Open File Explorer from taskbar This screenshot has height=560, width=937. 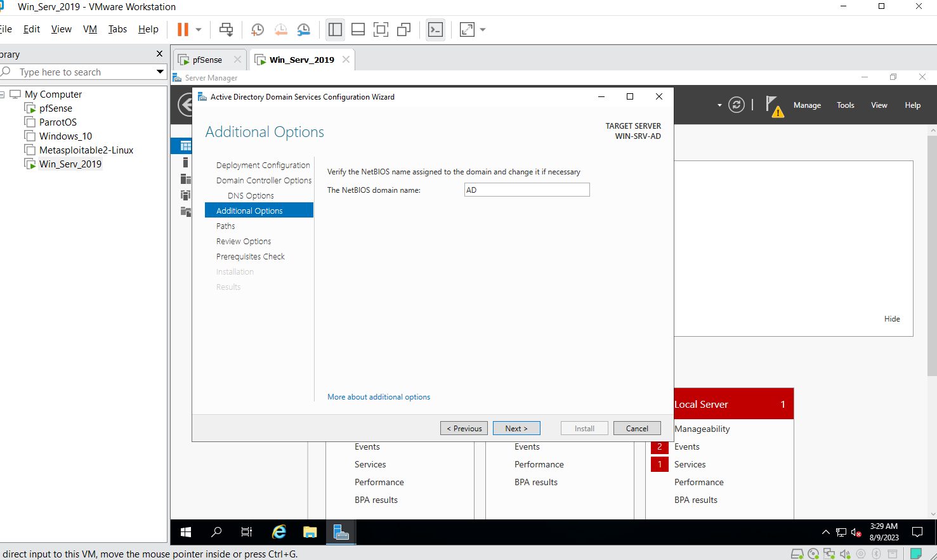pyautogui.click(x=310, y=532)
